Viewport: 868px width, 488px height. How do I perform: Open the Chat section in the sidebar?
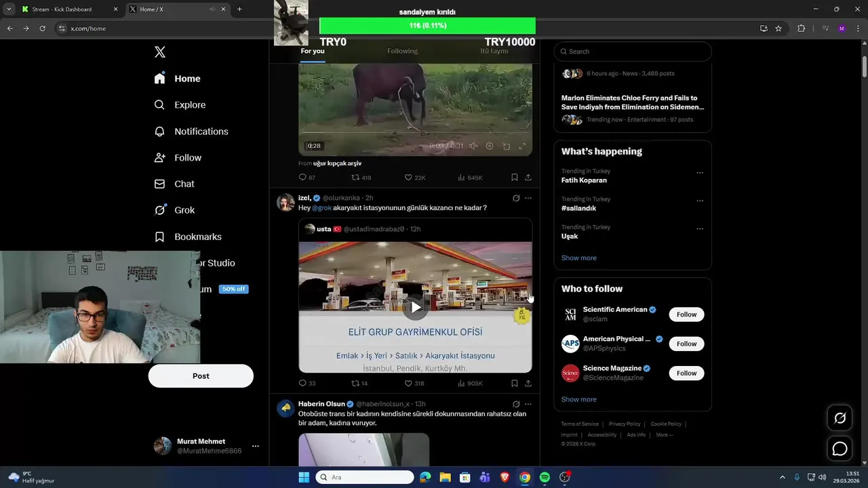(174, 184)
